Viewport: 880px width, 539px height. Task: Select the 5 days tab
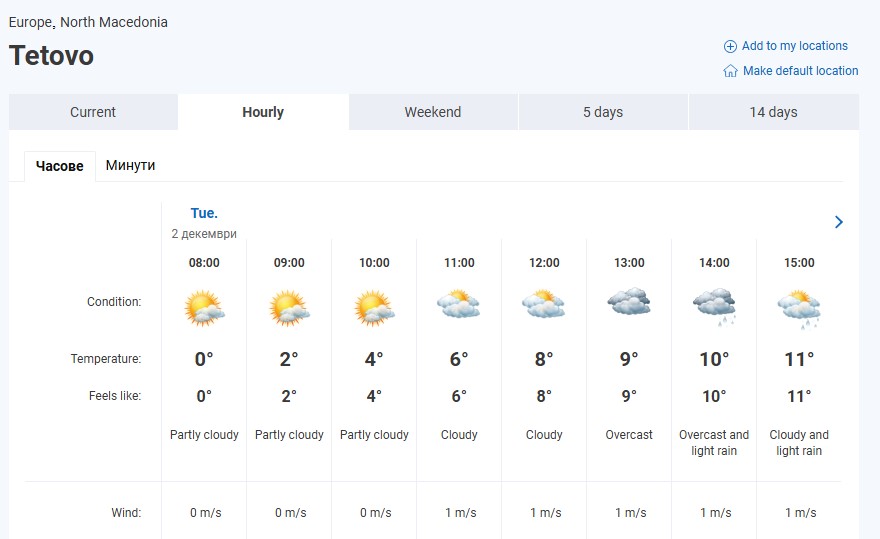click(x=603, y=112)
